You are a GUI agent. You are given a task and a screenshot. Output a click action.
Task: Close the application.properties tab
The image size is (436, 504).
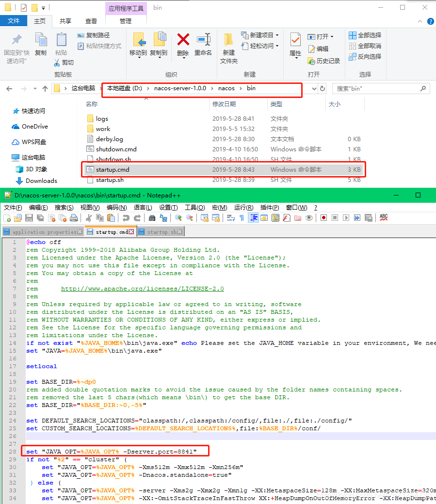click(80, 232)
